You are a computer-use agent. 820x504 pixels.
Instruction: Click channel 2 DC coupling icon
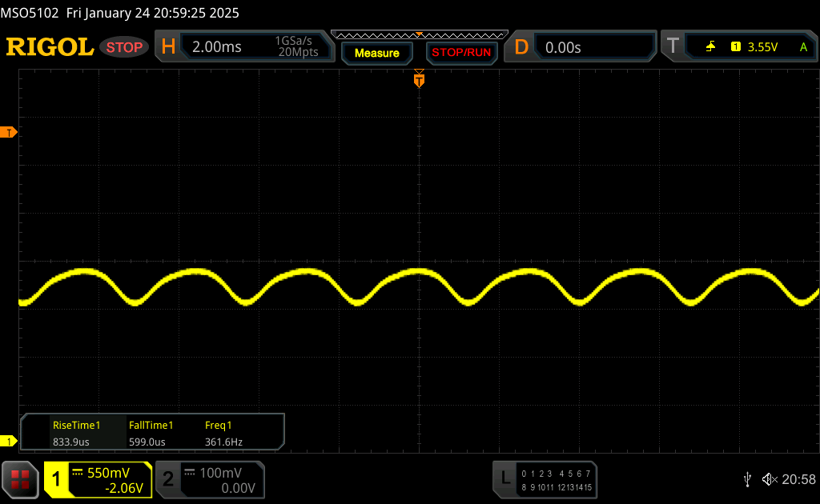(189, 473)
